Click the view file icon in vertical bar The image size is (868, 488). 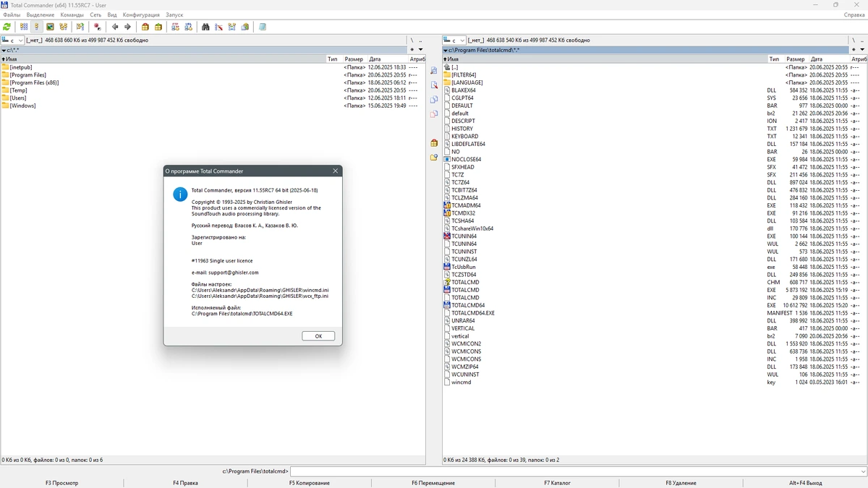(434, 70)
